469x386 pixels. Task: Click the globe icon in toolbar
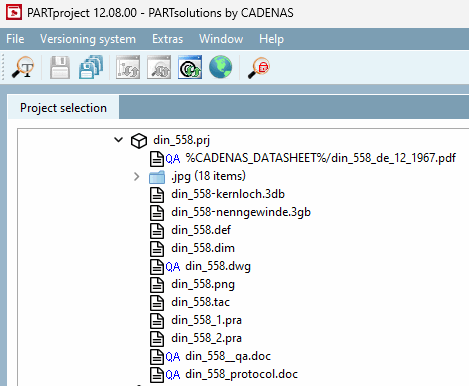(x=221, y=67)
